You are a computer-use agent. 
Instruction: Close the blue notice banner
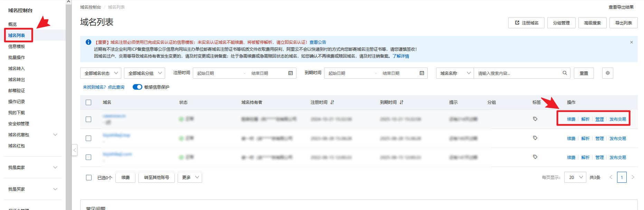point(631,42)
